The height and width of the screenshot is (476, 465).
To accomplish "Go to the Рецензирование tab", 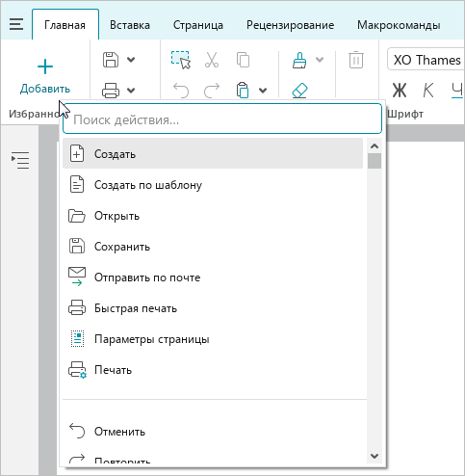I will 290,25.
